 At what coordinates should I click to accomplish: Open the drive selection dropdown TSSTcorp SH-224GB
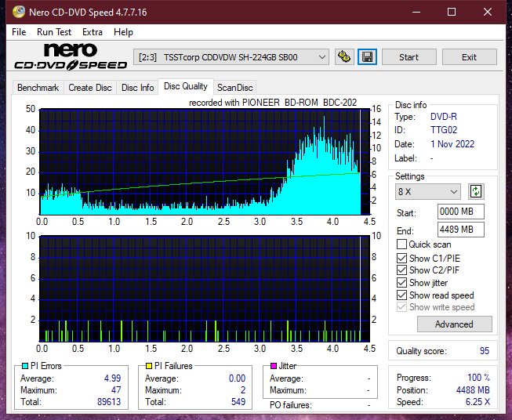coord(231,57)
